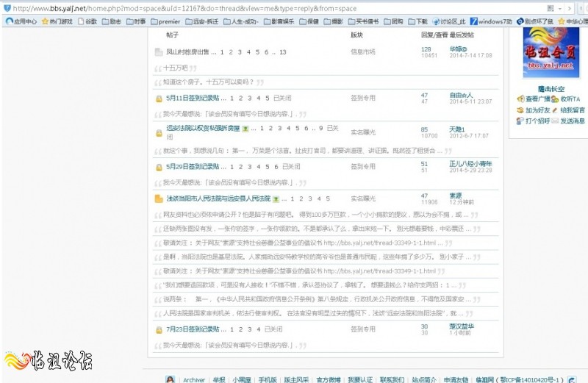This screenshot has height=383, width=588.
Task: Click the 给我留言 pencil icon
Action: [x=555, y=110]
